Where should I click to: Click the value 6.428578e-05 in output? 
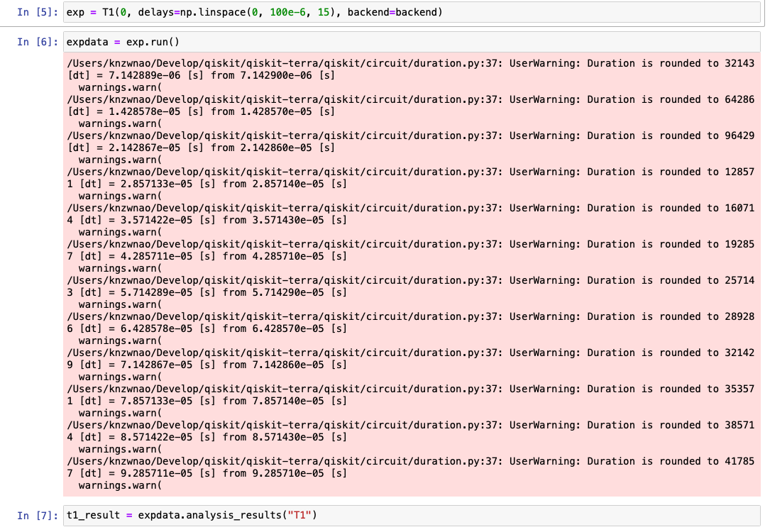tap(157, 329)
